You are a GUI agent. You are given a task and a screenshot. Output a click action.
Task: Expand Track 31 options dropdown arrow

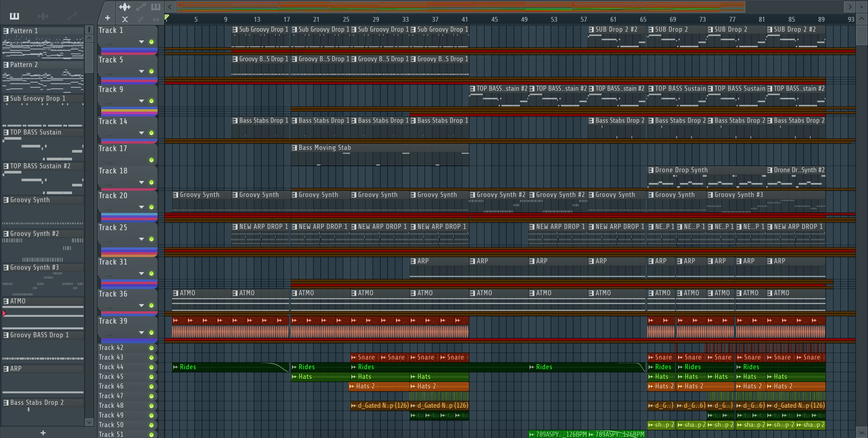point(142,274)
